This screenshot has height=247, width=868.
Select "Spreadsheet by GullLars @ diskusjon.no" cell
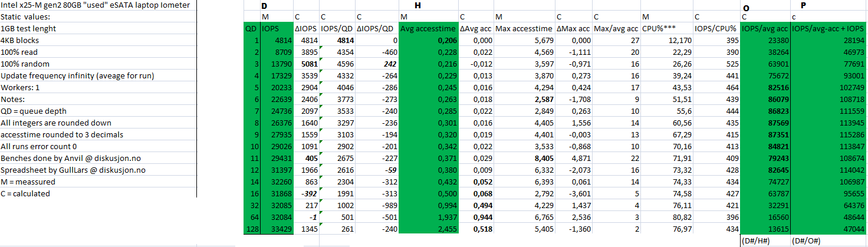coord(73,170)
